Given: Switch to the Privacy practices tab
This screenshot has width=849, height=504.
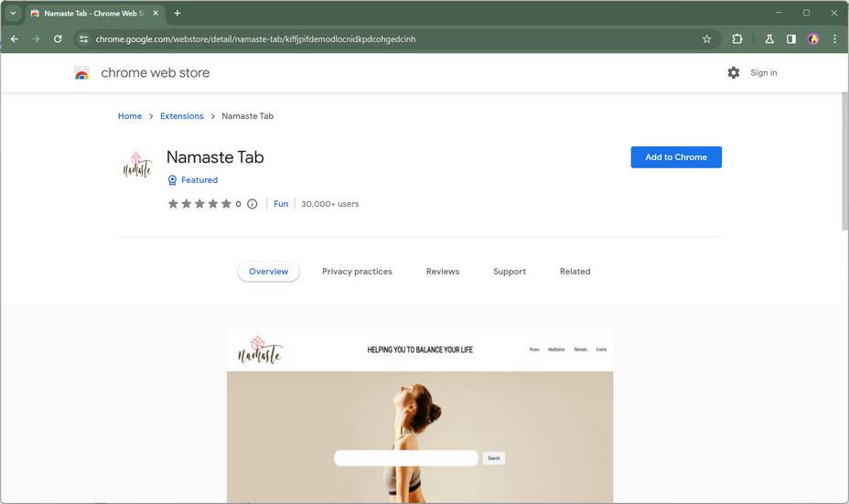Looking at the screenshot, I should (x=357, y=272).
